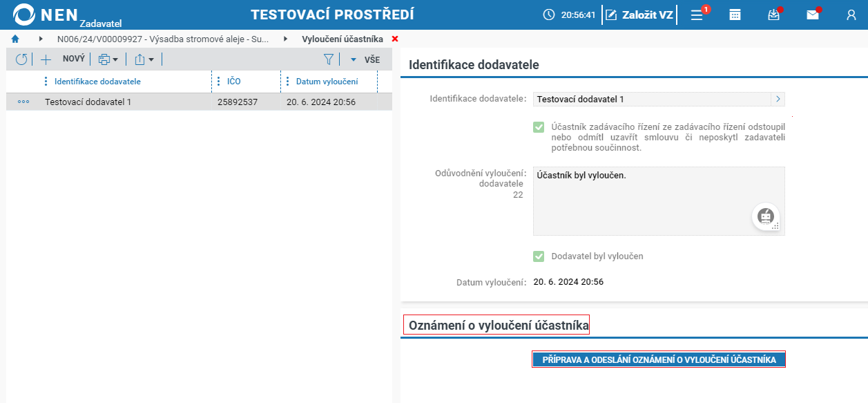Sort by IČO column header
868x403 pixels.
[x=234, y=82]
